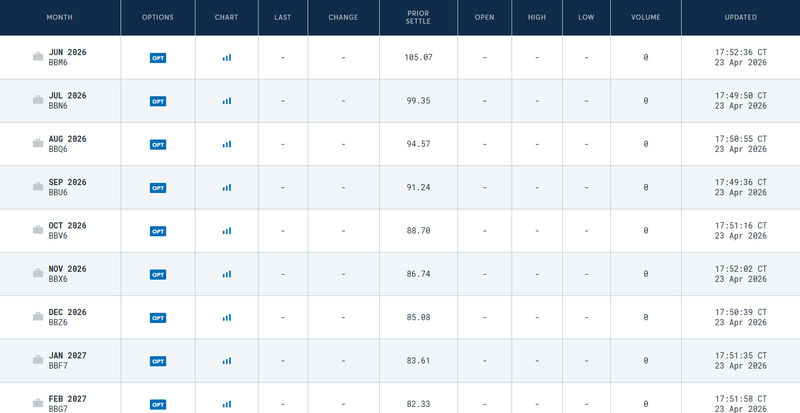Select briefcase icon next to NOV 2026

37,274
